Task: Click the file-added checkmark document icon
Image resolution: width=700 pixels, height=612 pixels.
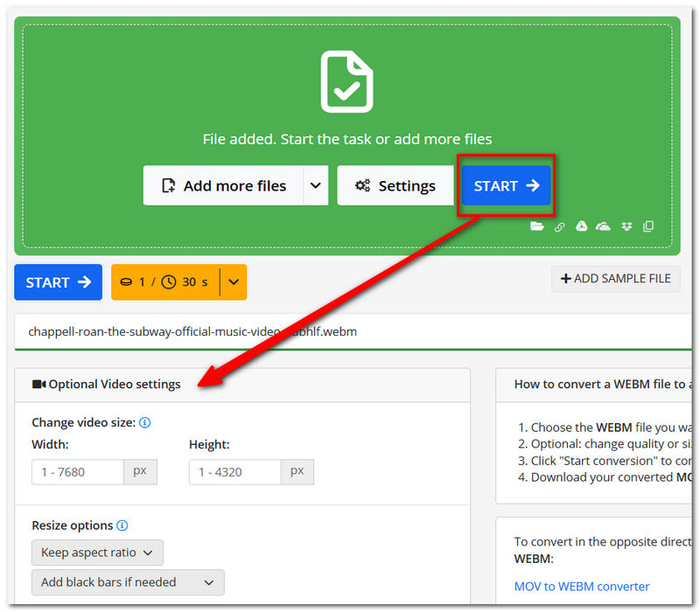Action: point(346,81)
